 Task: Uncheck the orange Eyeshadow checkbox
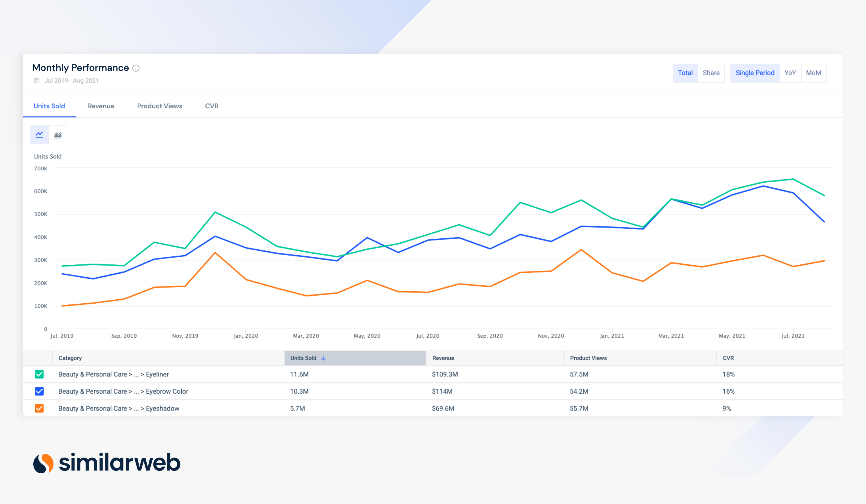pyautogui.click(x=40, y=408)
